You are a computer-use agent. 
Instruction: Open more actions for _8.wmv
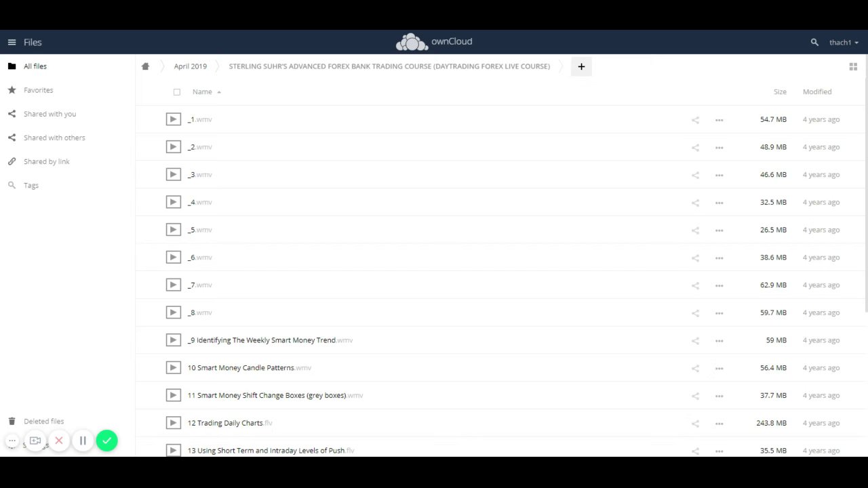click(719, 313)
